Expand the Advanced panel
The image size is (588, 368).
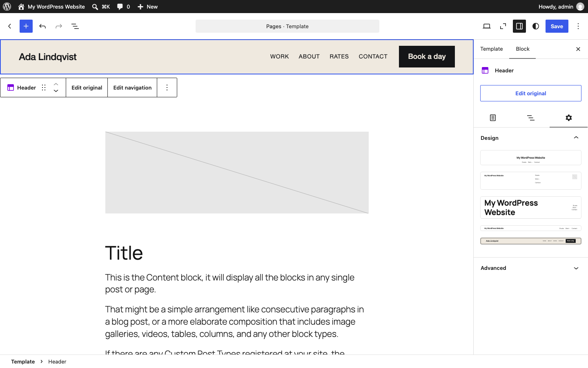tap(531, 268)
